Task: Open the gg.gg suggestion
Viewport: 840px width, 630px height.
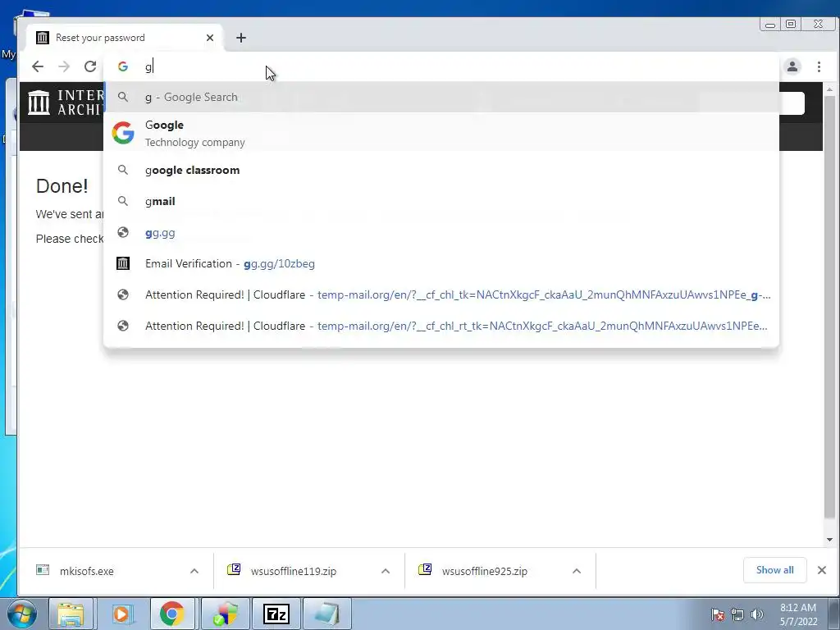Action: coord(441,232)
